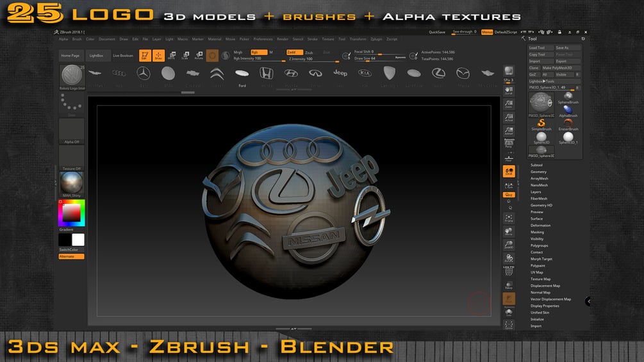Open the Alpha menu
Screen dimensions: 644x362
[63, 39]
